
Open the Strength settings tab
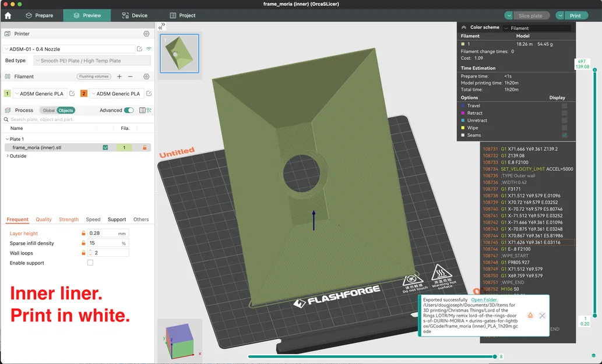(x=69, y=220)
